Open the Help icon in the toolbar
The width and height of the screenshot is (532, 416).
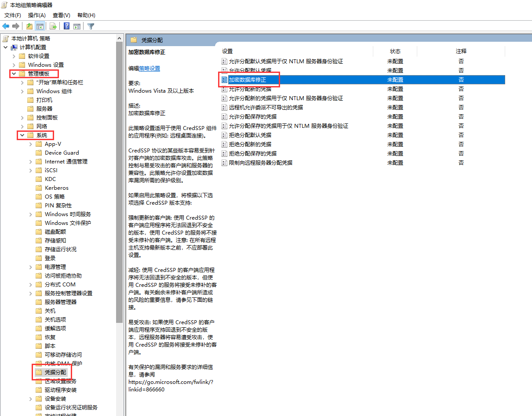[66, 26]
